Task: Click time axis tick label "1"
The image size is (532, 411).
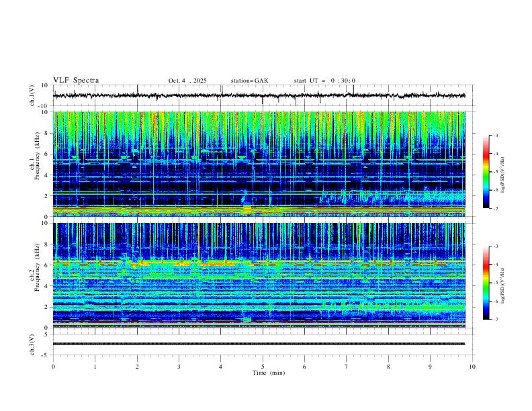Action: pos(95,367)
